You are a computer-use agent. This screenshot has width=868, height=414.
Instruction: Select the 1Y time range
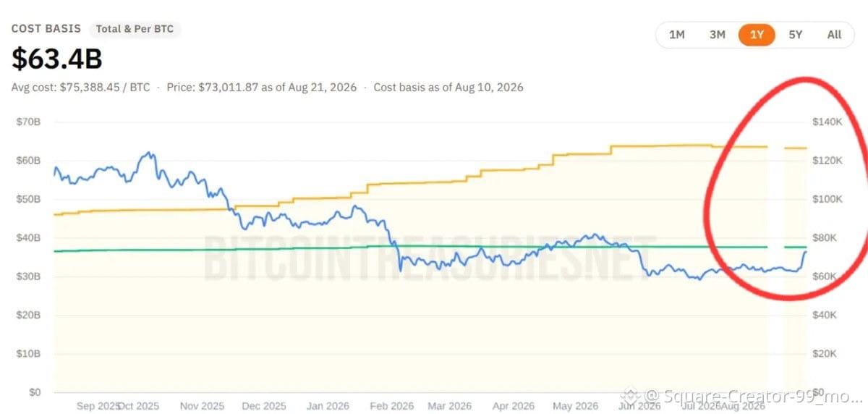click(757, 35)
